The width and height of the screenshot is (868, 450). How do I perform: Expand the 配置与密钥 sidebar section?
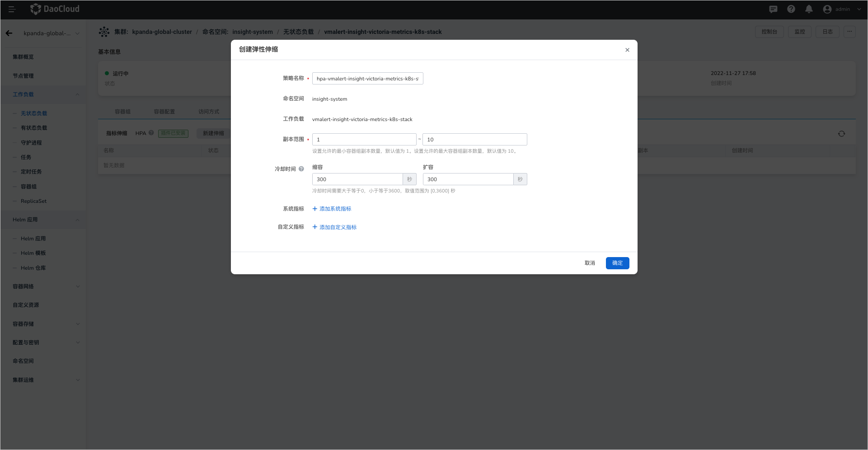pos(78,342)
